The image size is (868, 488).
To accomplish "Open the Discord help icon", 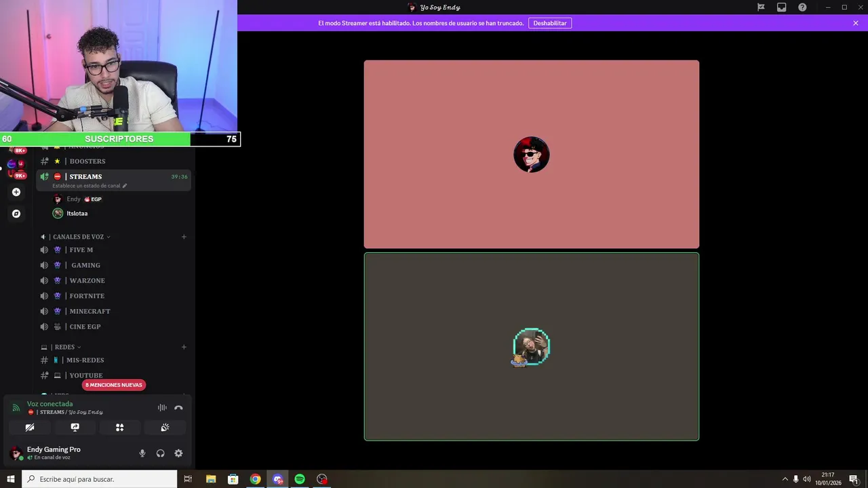I will pyautogui.click(x=802, y=7).
